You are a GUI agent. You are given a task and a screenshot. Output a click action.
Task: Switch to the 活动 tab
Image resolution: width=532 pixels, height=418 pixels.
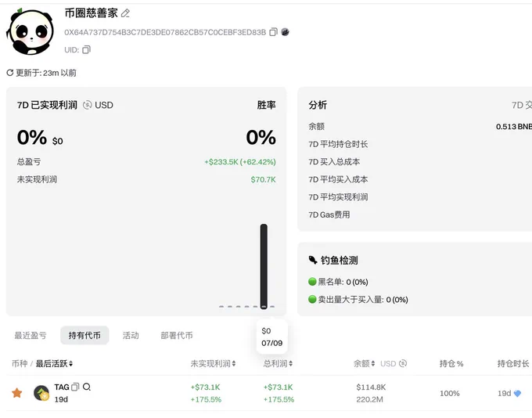coord(131,336)
